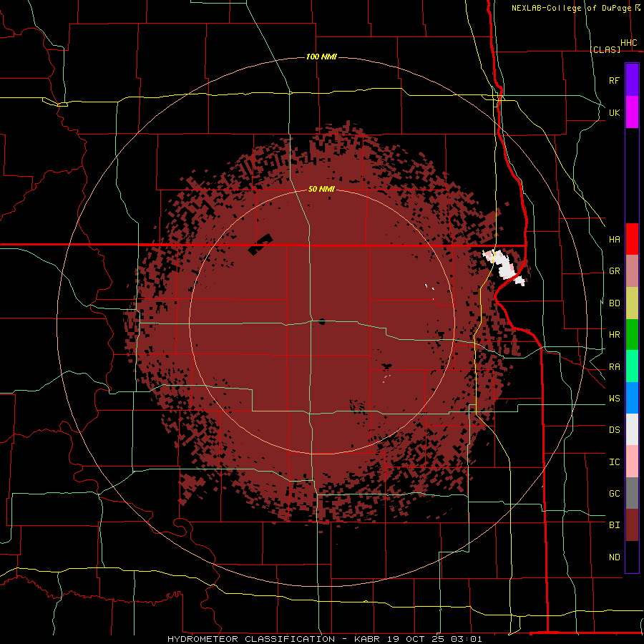
Task: Click the GC legend label
Action: (614, 494)
